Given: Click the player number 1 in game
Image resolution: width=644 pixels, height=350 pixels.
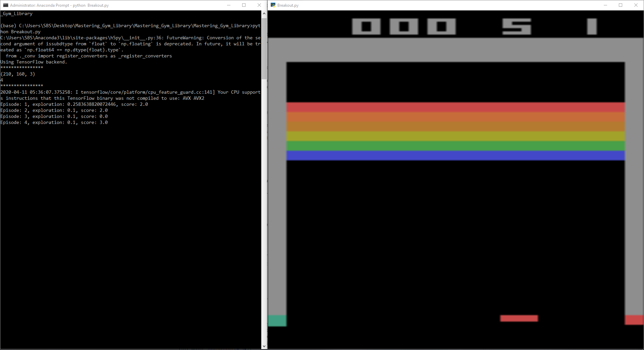Looking at the screenshot, I should pos(592,26).
